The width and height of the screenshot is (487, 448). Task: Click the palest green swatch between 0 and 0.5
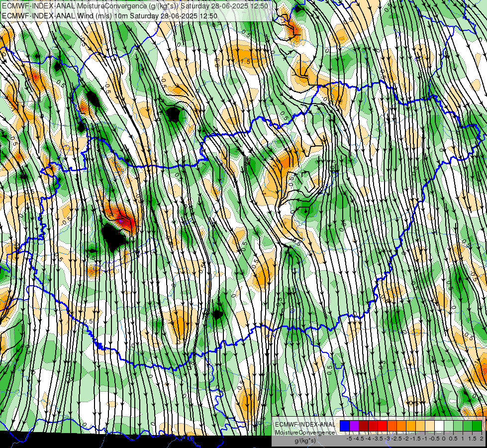tap(449, 426)
